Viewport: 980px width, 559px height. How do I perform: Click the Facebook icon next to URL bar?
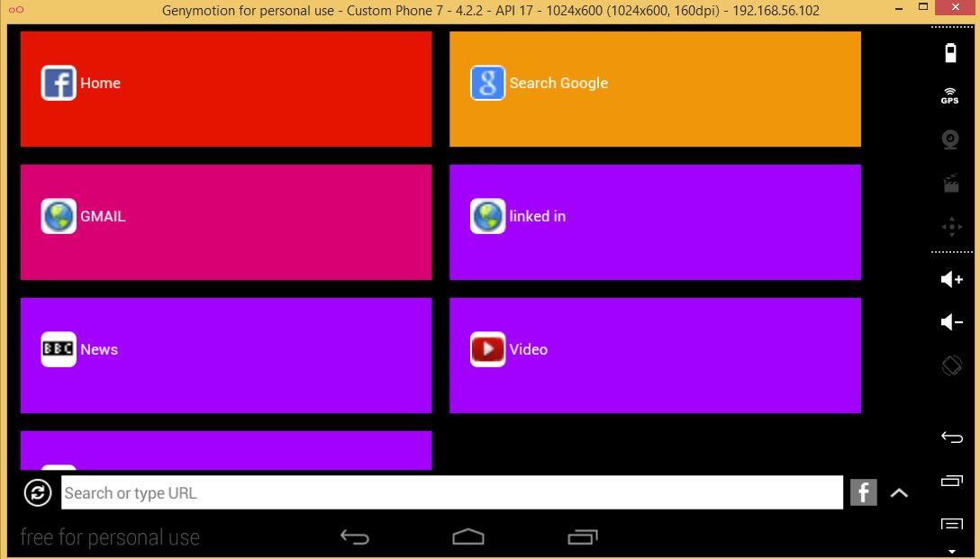pos(863,492)
